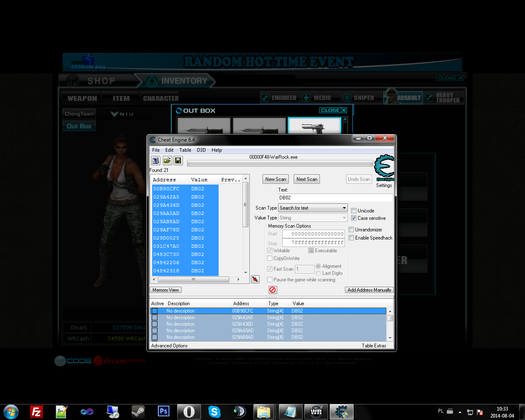Select found address 00B90CFC

[x=185, y=189]
